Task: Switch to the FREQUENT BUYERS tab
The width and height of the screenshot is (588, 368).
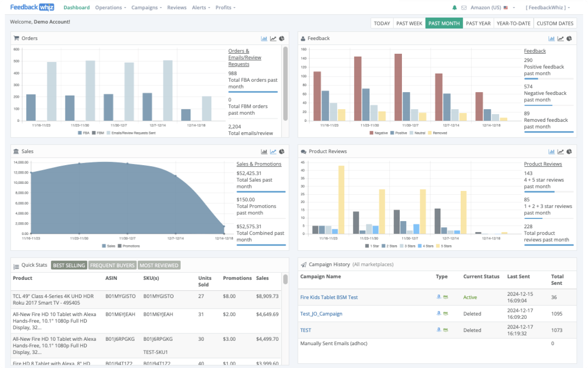Action: point(112,265)
